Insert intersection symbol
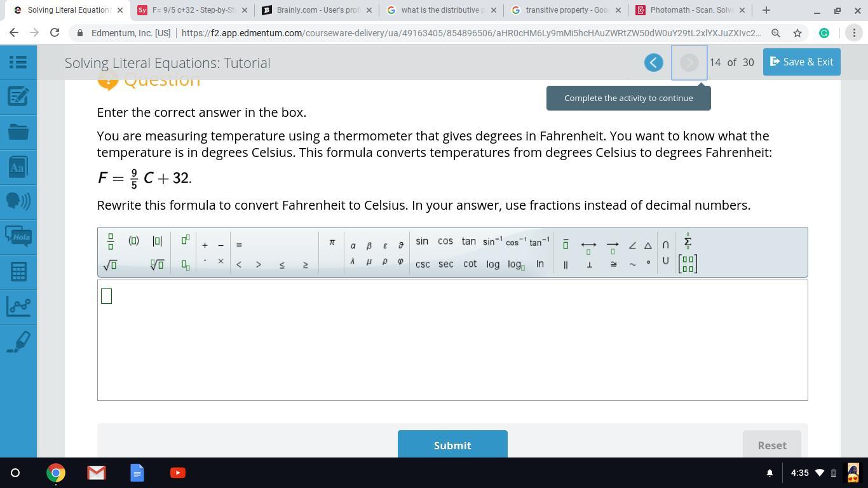This screenshot has height=488, width=868. [665, 245]
